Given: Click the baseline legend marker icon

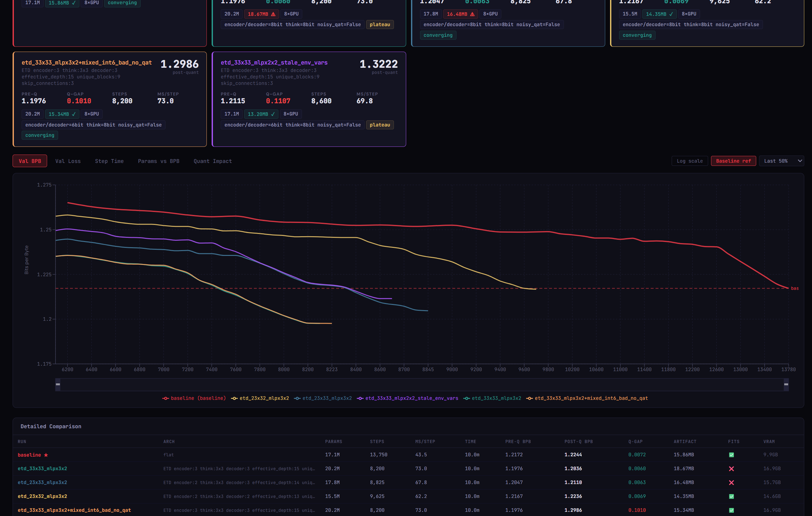Looking at the screenshot, I should (x=165, y=398).
